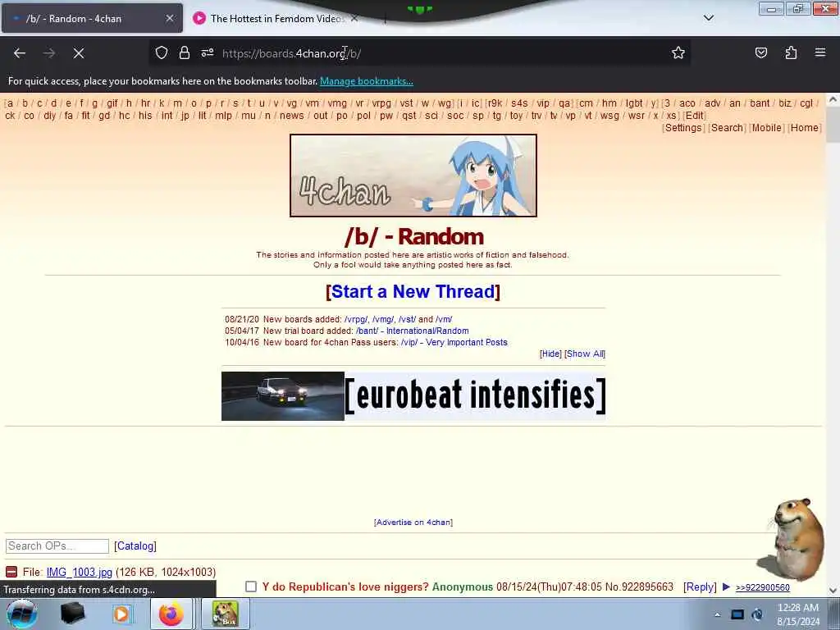Open the wsg board link
Viewport: 840px width, 630px height.
pos(609,115)
